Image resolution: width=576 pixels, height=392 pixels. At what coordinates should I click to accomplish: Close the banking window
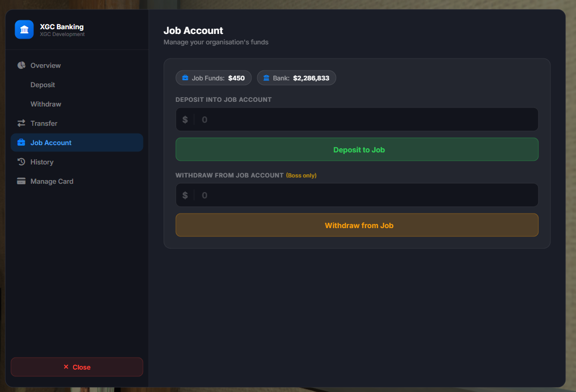[77, 367]
